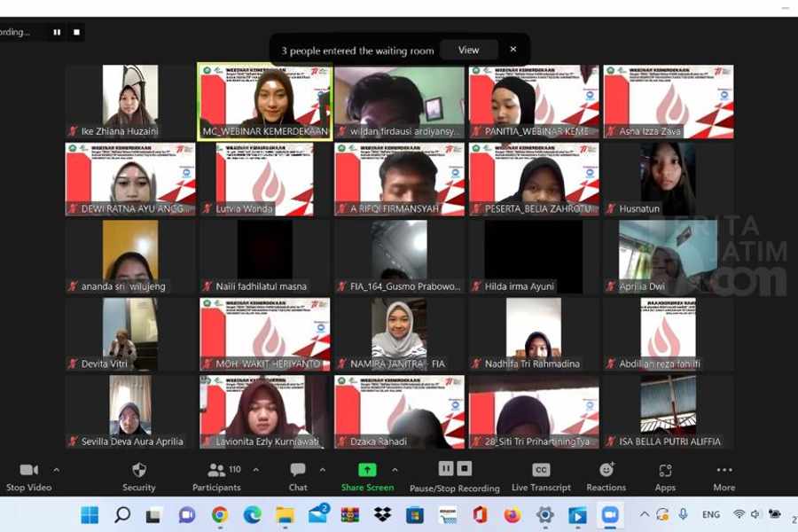
Task: Open Settings gear from taskbar
Action: (544, 515)
